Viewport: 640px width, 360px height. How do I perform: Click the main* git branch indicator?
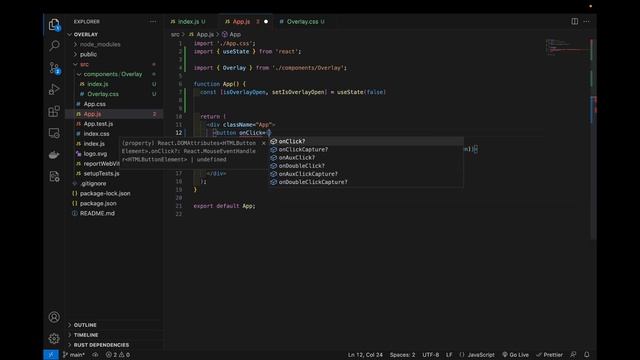click(74, 355)
